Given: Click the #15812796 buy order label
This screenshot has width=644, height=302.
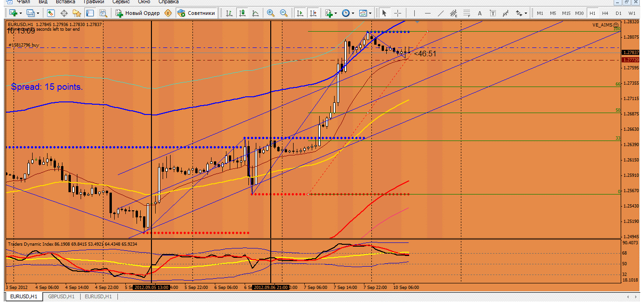Looking at the screenshot, I should click(x=23, y=45).
